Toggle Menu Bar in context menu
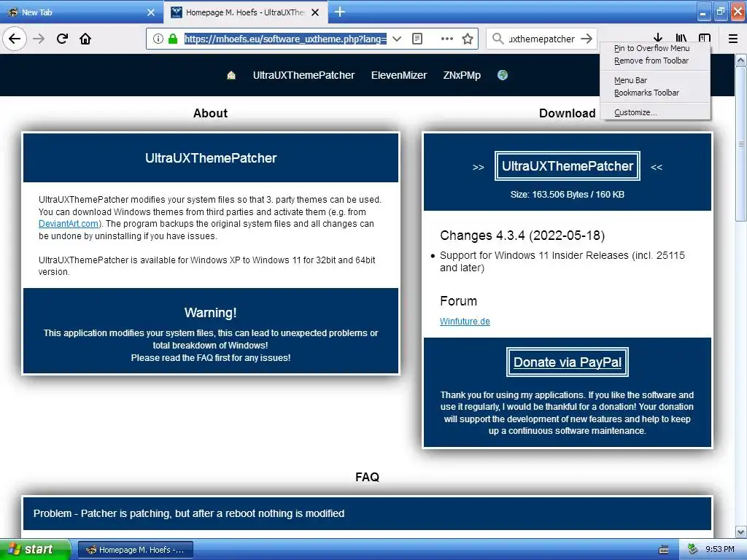This screenshot has height=560, width=747. (630, 80)
